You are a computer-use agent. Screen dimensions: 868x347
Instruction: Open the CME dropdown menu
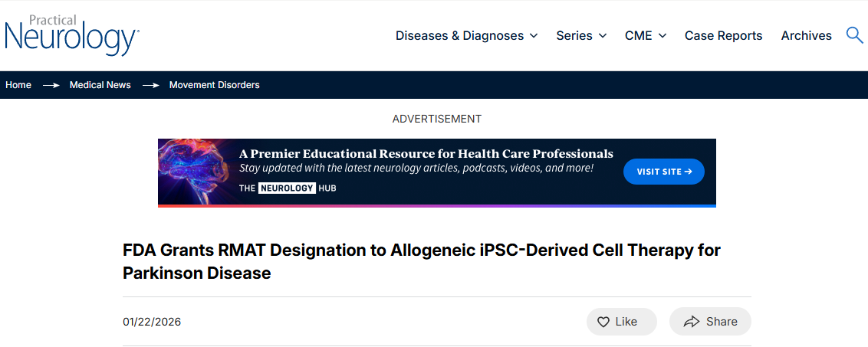click(x=646, y=36)
